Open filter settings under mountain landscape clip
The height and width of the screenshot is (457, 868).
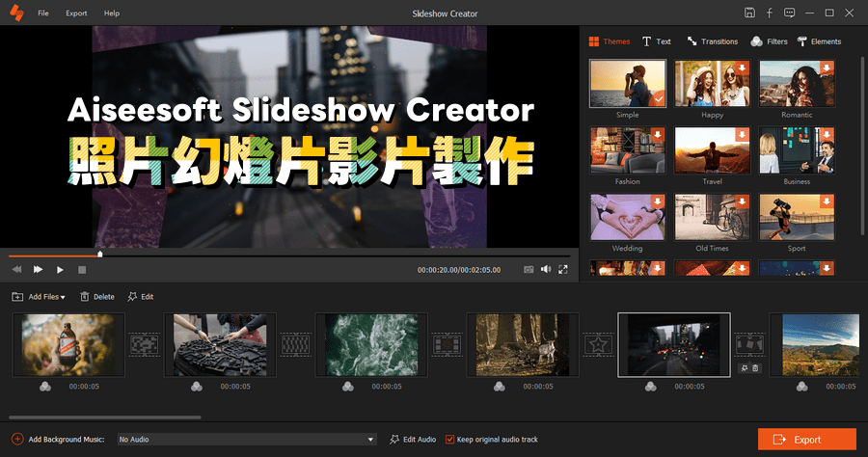[x=802, y=387]
